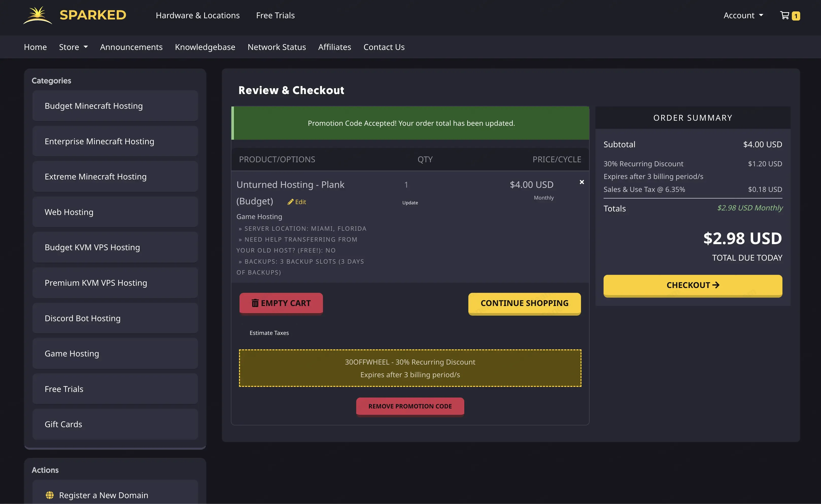Click the $4.00 USD item price
821x504 pixels.
click(532, 185)
